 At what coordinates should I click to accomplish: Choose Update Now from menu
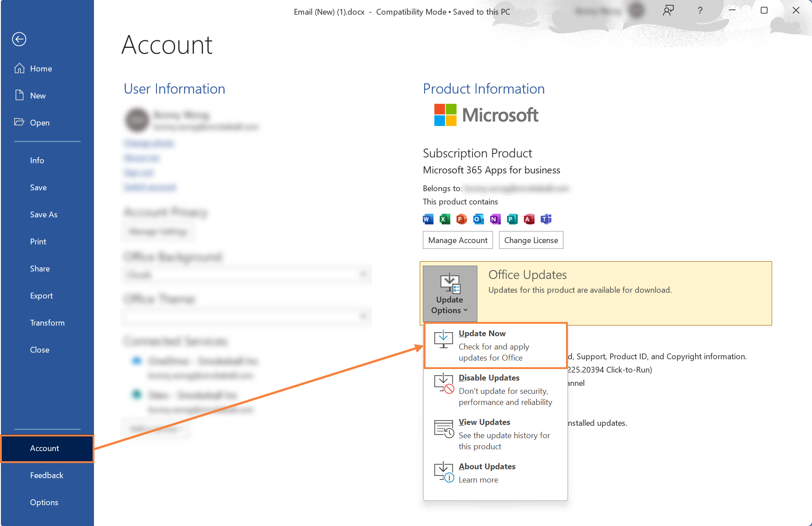tap(496, 345)
